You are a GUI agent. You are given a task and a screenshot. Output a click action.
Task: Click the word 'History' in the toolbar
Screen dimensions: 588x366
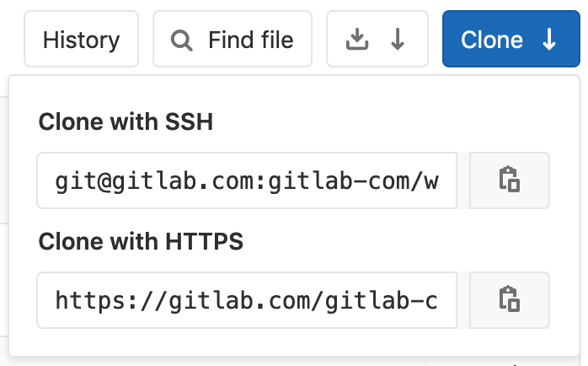pos(81,39)
